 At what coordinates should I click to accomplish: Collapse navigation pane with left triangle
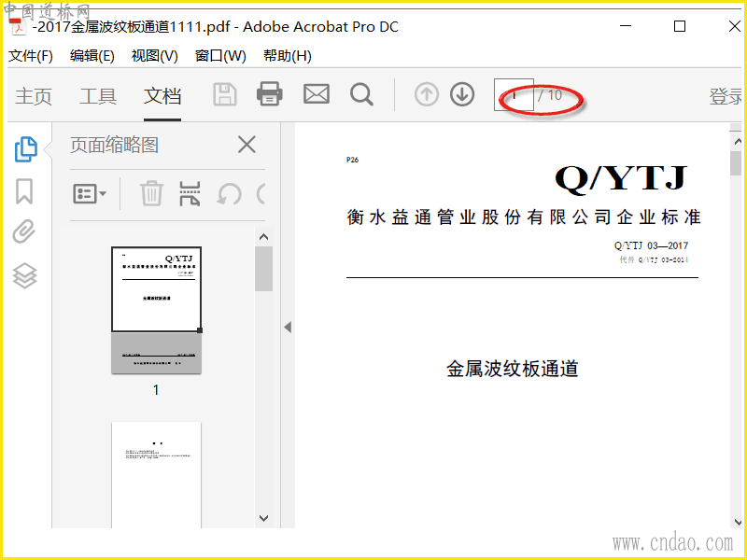click(288, 328)
